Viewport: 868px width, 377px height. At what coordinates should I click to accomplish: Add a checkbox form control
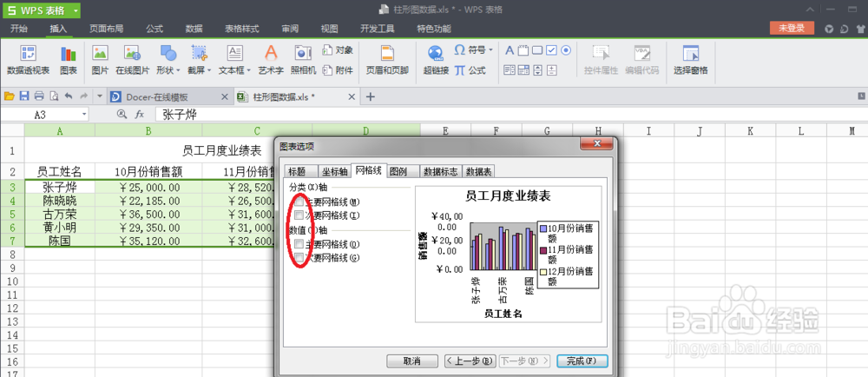coord(551,51)
